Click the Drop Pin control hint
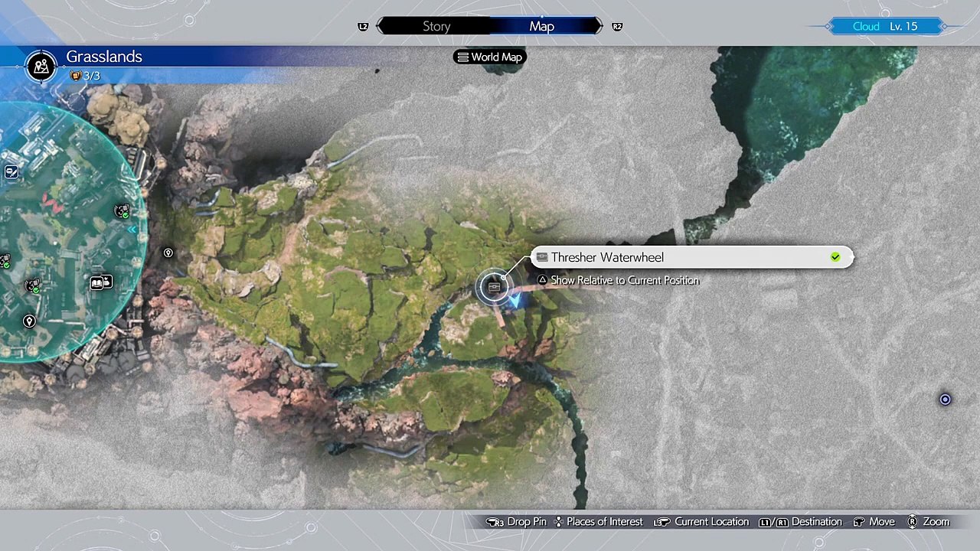980x551 pixels. pyautogui.click(x=517, y=522)
